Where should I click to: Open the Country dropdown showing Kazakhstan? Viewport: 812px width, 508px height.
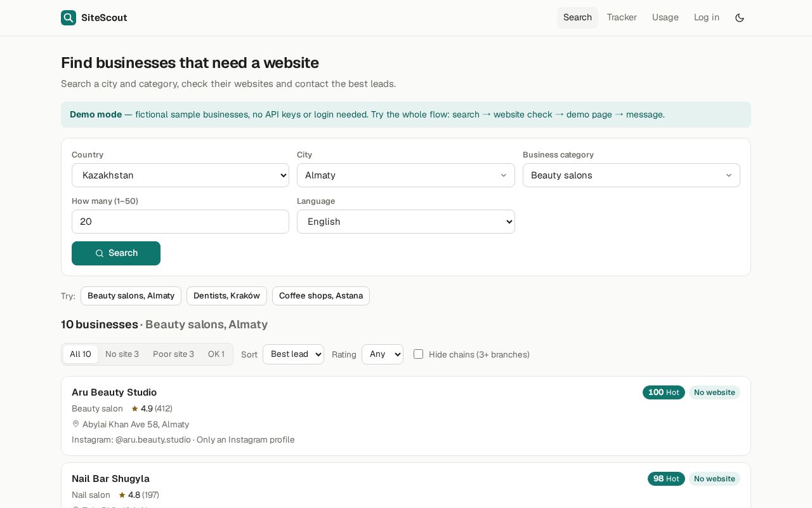pos(180,175)
